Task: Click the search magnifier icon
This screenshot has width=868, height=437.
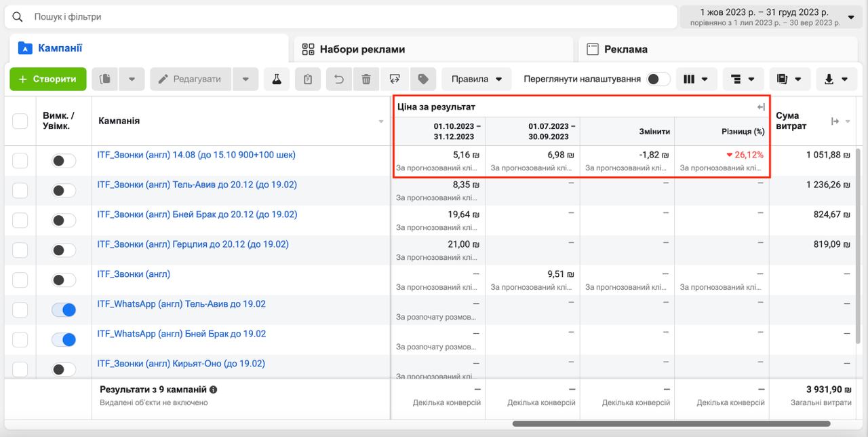Action: point(18,17)
